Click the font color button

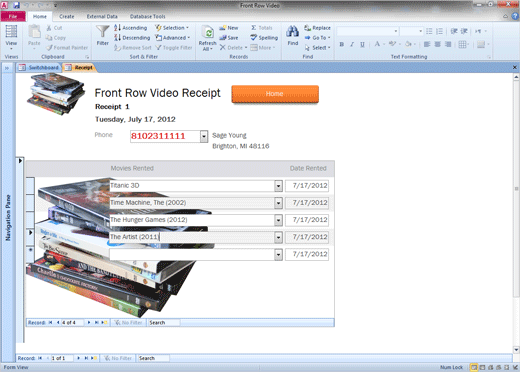(377, 44)
